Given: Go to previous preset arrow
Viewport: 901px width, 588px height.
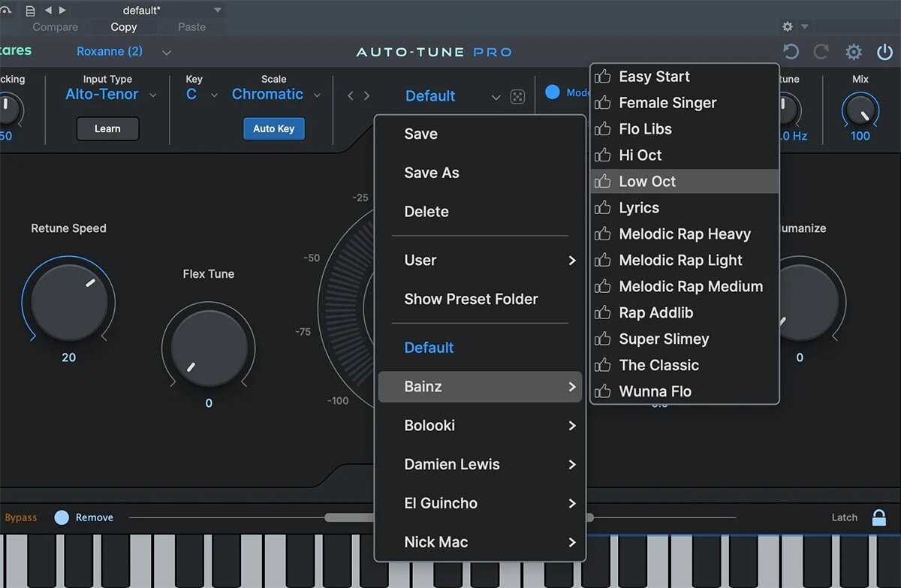Looking at the screenshot, I should coord(351,96).
